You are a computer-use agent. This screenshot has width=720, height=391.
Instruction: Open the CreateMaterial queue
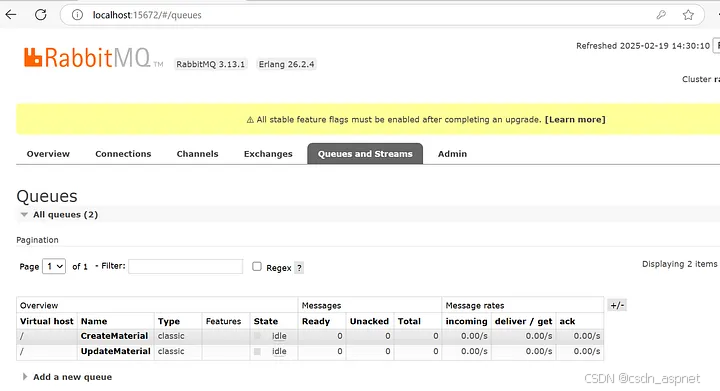pos(114,336)
